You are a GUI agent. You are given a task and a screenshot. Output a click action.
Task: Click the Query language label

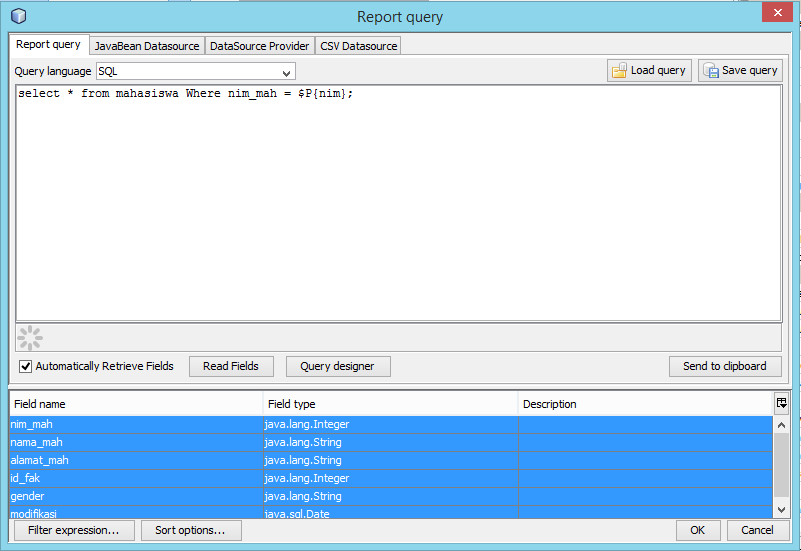click(53, 71)
